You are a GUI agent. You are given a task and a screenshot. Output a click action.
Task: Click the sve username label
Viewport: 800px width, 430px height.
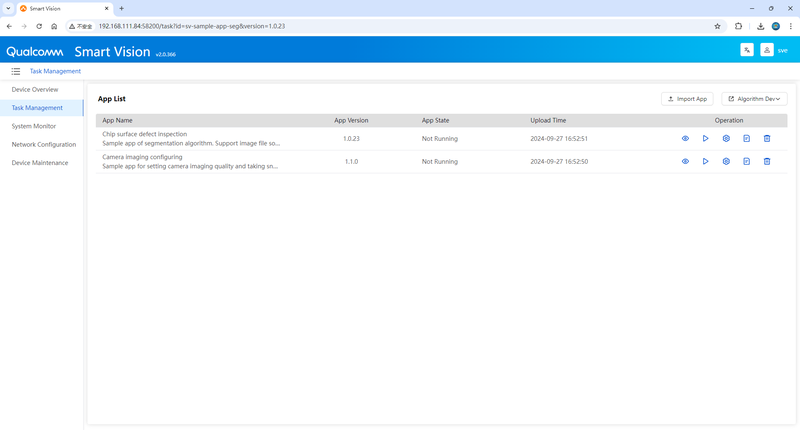click(x=782, y=50)
